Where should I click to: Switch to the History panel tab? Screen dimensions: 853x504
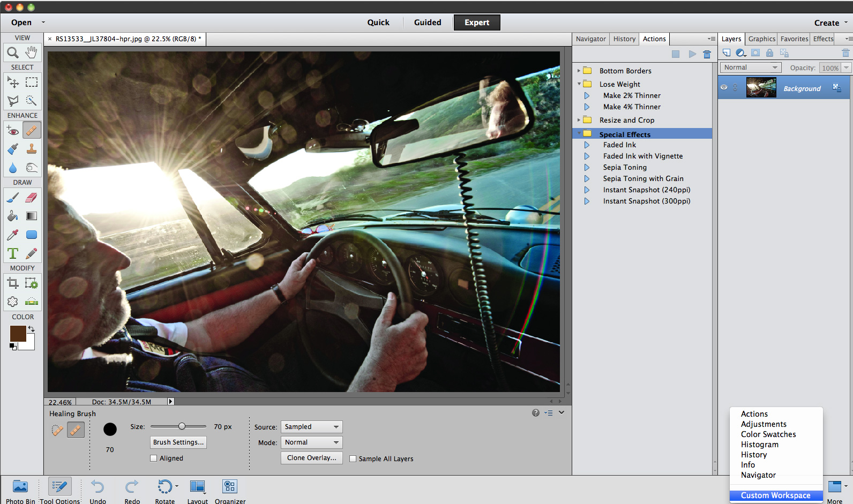pos(624,39)
